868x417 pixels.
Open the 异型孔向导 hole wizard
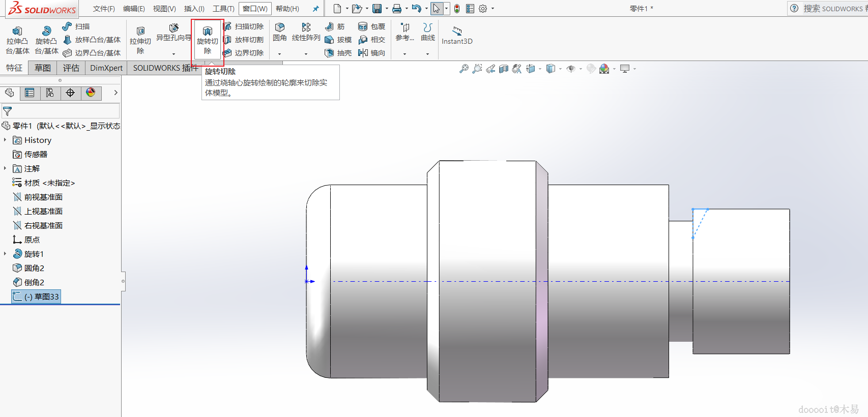pos(173,32)
